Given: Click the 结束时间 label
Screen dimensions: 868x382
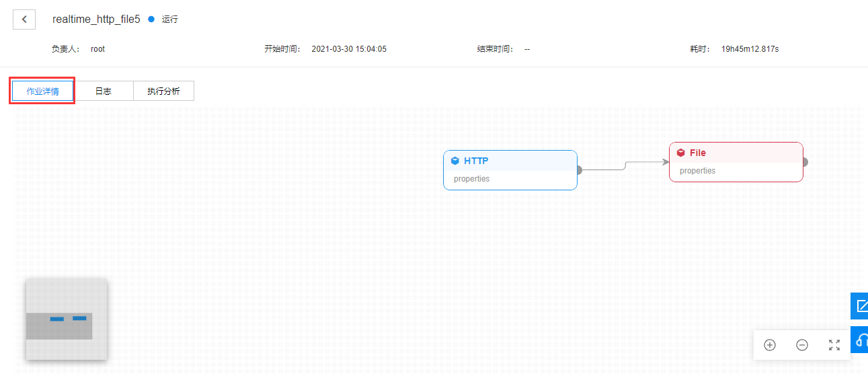Looking at the screenshot, I should (496, 49).
